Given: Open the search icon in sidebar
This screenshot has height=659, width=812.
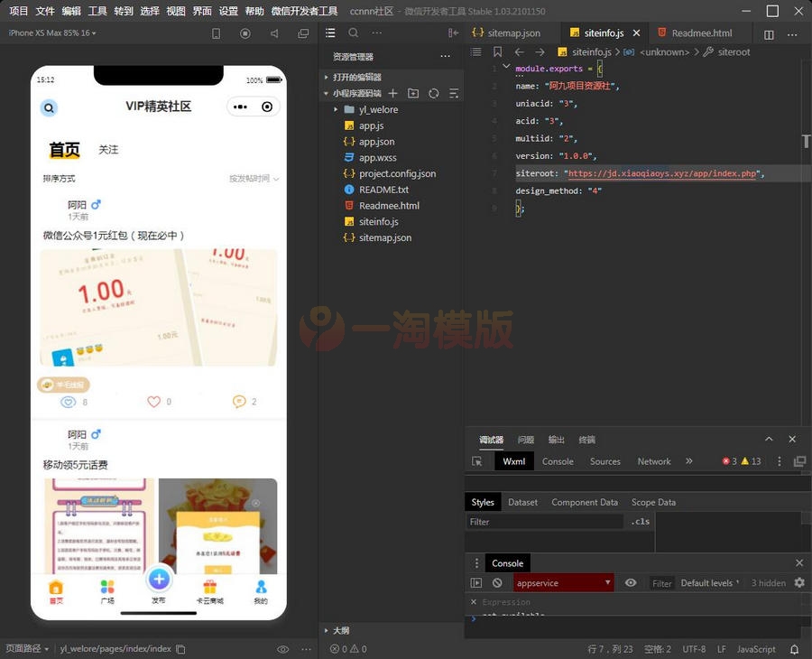Looking at the screenshot, I should [353, 32].
